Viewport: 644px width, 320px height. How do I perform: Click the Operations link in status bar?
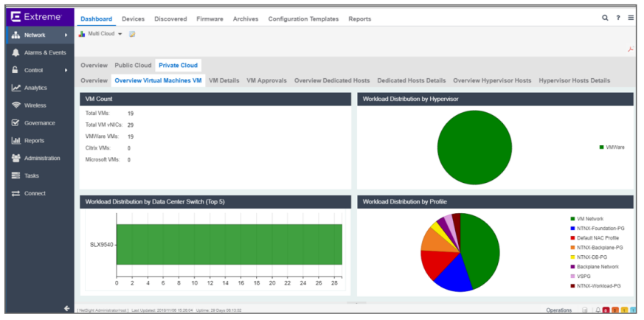(x=559, y=310)
